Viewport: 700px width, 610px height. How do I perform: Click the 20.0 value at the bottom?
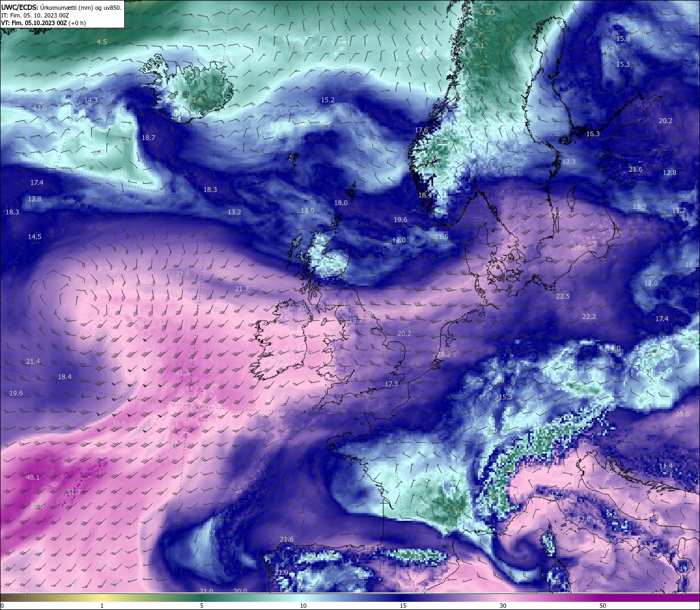(240, 591)
